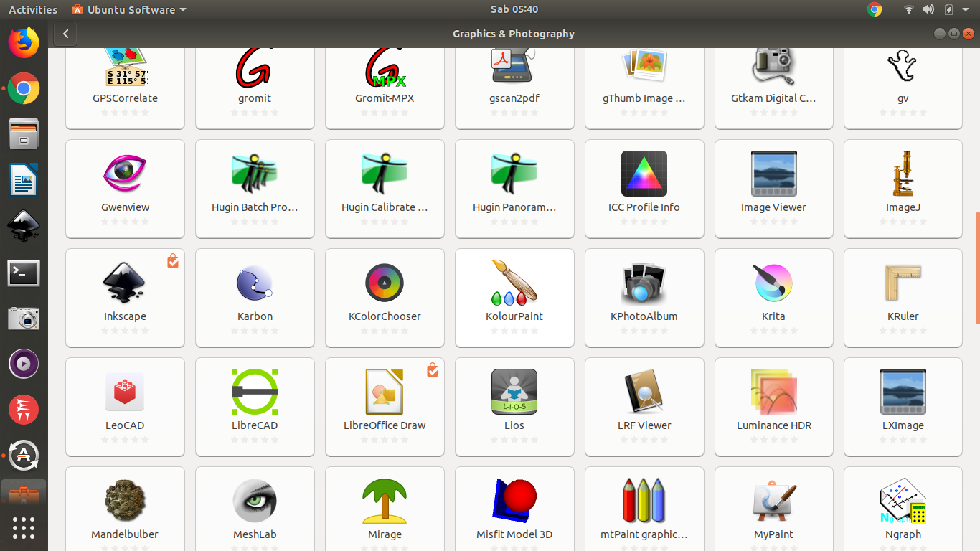Open the Ubuntu Software app menu
The width and height of the screenshot is (980, 551).
[x=129, y=9]
